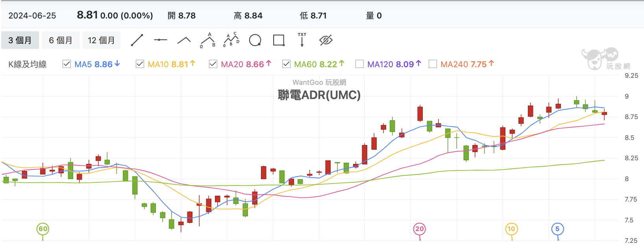Viewport: 644px width, 246px height.
Task: Uncheck the MA10 moving average checkbox
Action: 140,64
